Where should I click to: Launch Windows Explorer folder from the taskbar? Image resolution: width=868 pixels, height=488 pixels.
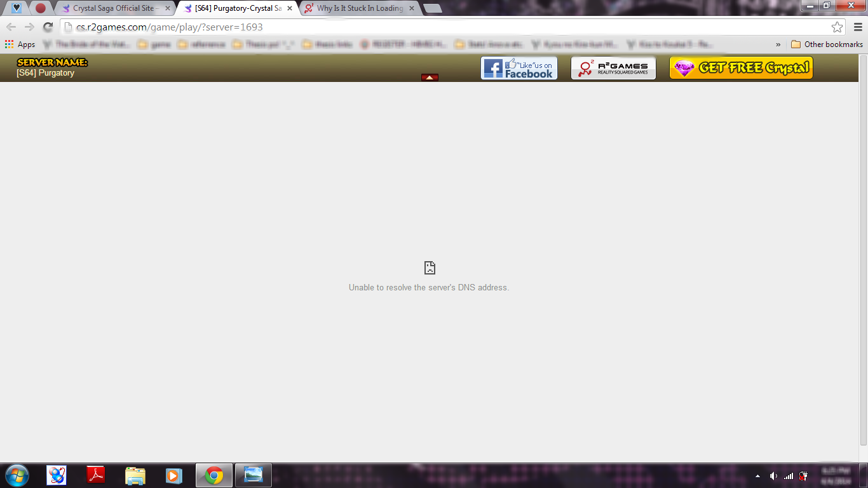pos(135,475)
